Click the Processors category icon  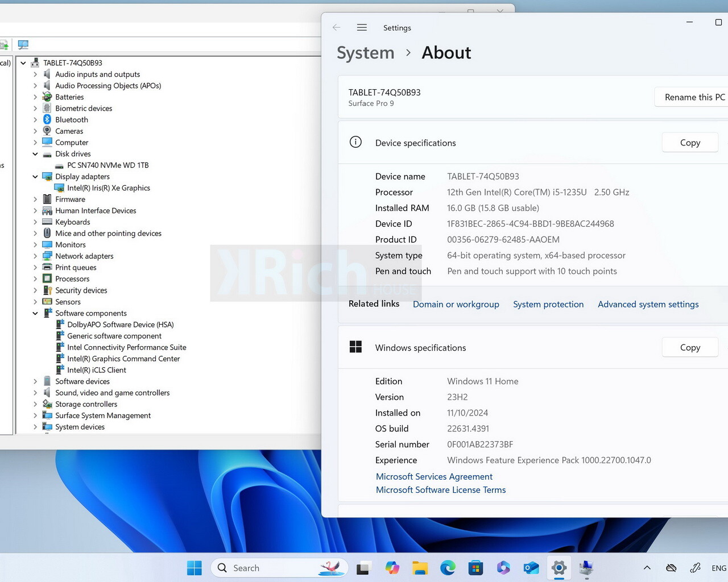[47, 278]
